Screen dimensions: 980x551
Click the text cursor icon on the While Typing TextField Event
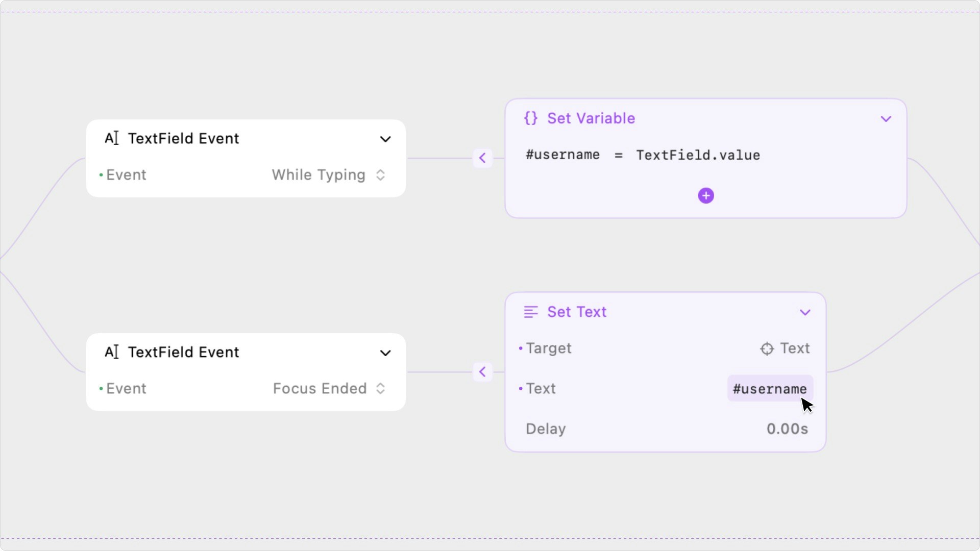pyautogui.click(x=112, y=138)
